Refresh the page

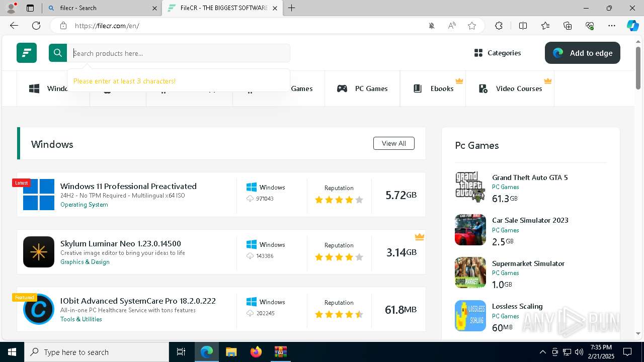pyautogui.click(x=36, y=26)
